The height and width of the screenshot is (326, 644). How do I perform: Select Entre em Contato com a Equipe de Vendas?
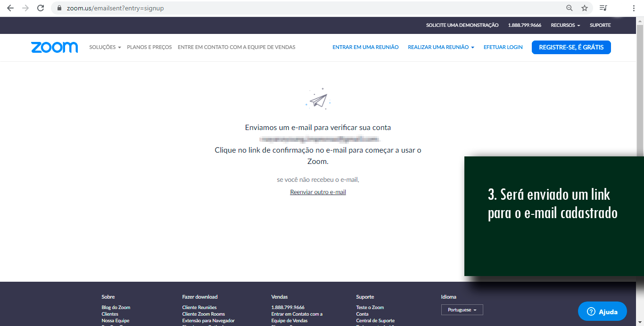(237, 47)
